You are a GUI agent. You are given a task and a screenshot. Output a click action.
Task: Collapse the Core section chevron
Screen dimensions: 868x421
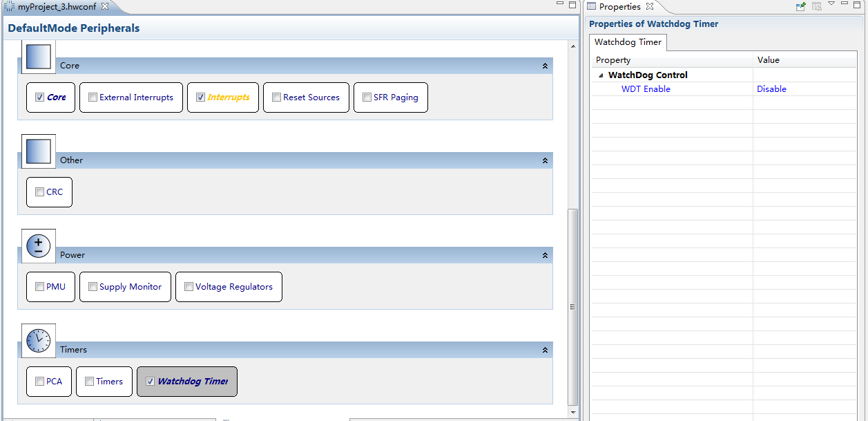(545, 66)
